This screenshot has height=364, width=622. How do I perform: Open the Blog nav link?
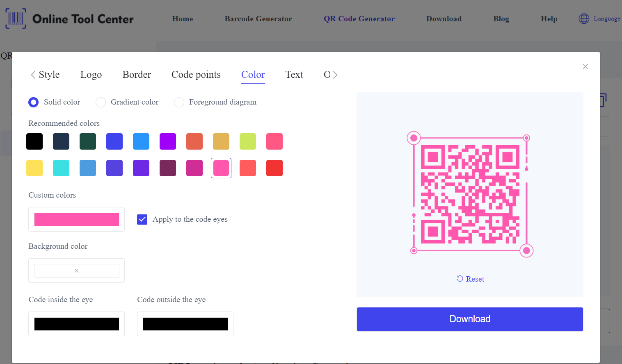(501, 19)
